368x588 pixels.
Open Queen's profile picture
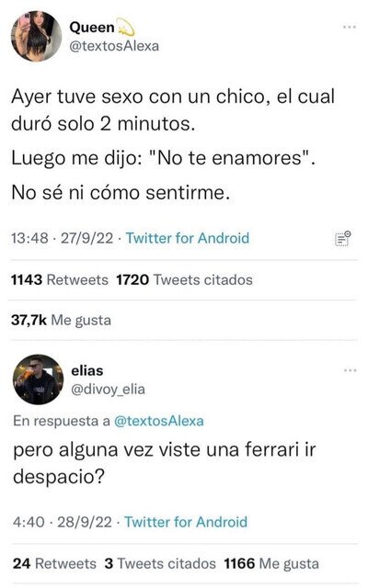point(37,36)
